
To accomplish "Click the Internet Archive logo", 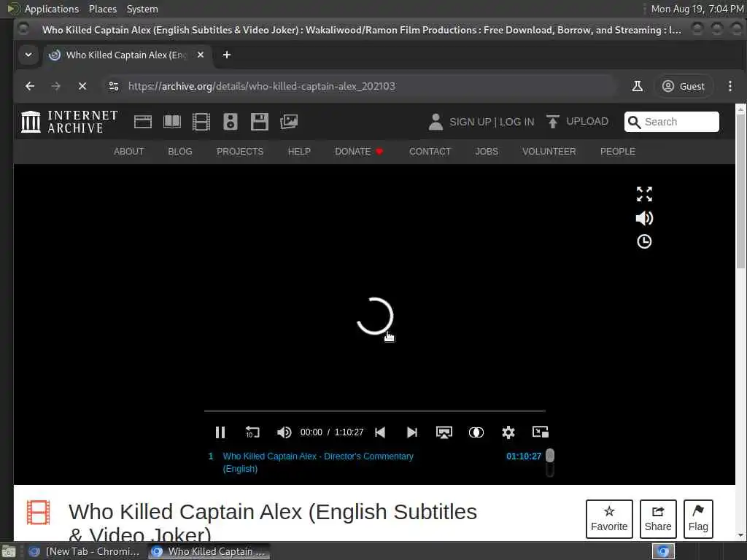I will coord(69,122).
